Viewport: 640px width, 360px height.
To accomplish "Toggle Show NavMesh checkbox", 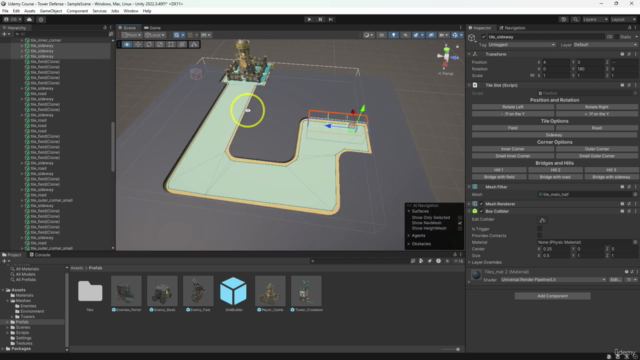I will pos(460,223).
